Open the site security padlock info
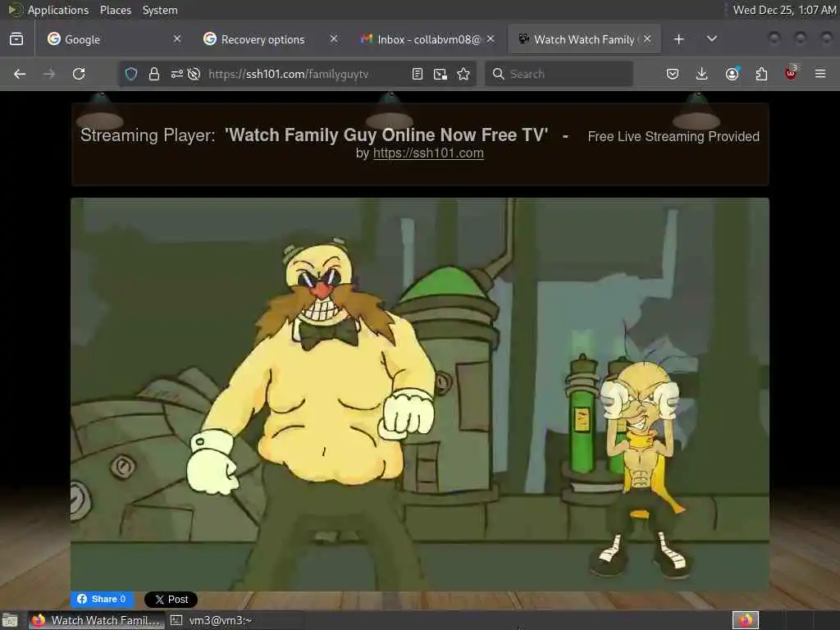840x630 pixels. pos(154,74)
